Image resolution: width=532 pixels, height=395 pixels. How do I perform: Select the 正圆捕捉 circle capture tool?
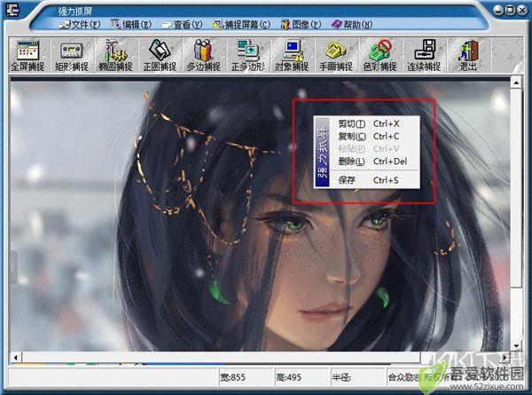(160, 55)
